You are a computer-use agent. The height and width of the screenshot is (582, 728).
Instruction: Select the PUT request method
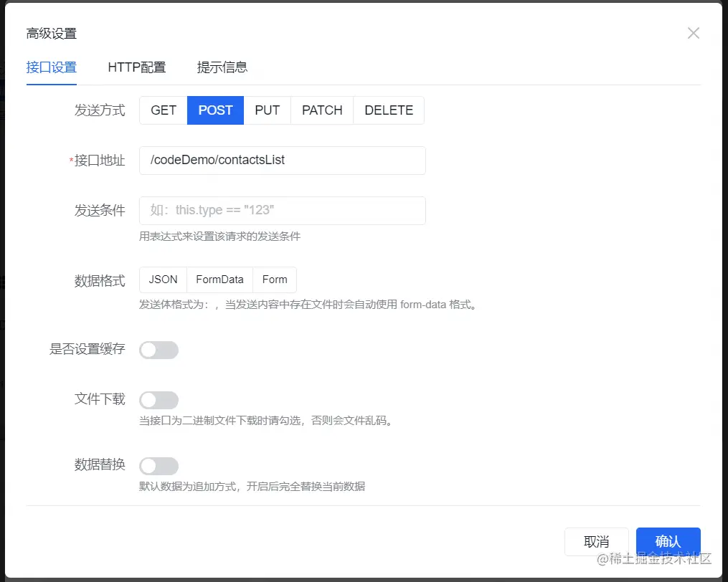267,110
